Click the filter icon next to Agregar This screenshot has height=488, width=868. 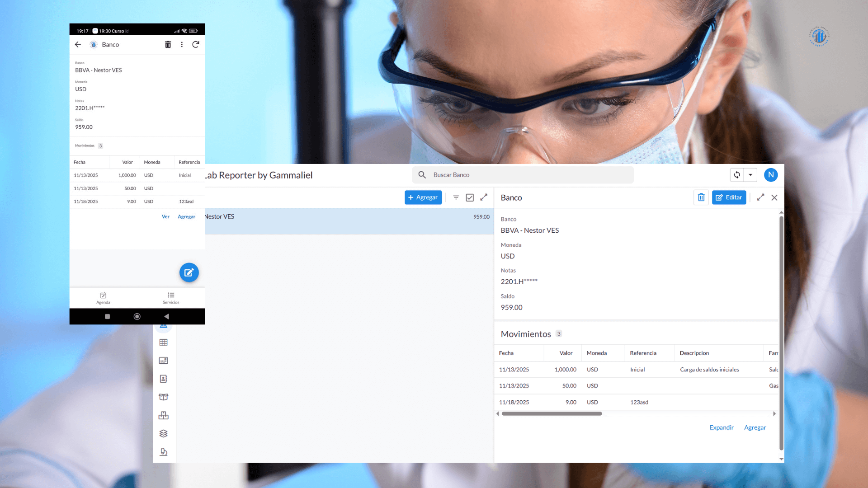pos(456,197)
